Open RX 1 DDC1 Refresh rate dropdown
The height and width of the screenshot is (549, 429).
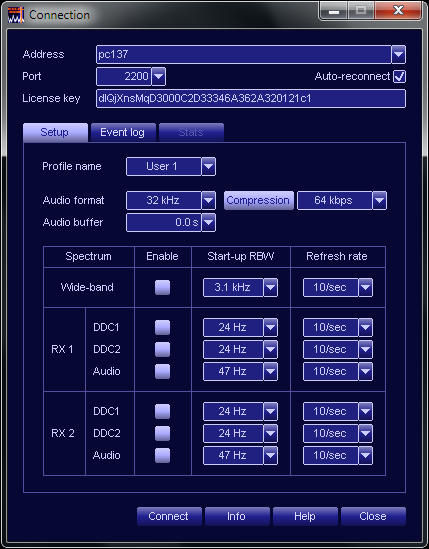(365, 327)
